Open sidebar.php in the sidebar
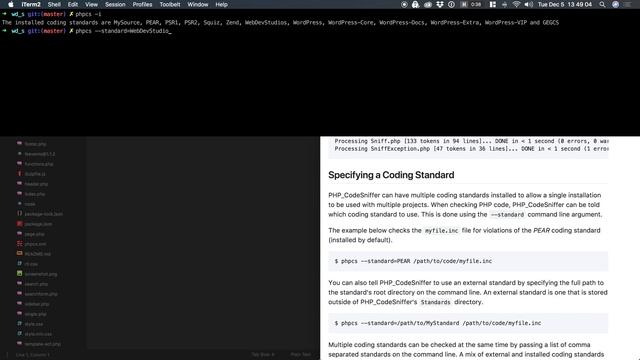 pyautogui.click(x=37, y=304)
